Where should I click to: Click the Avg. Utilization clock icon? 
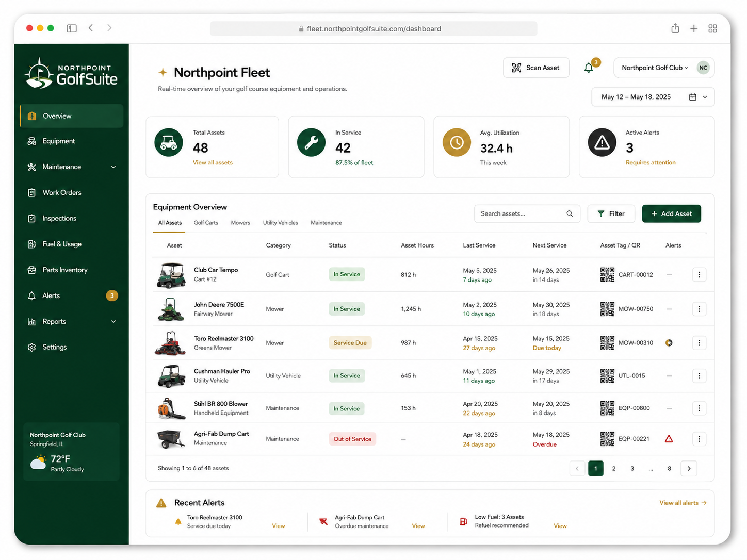(x=457, y=142)
